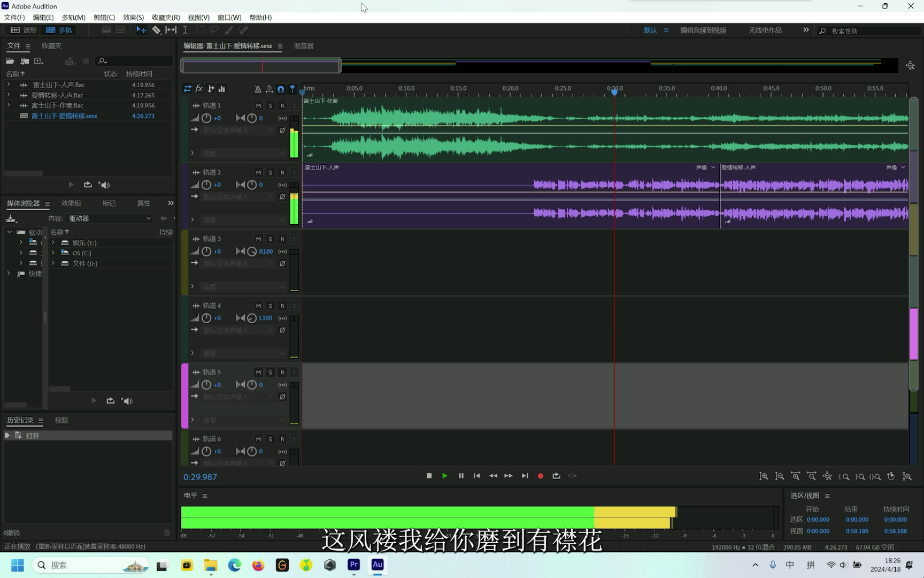The image size is (924, 578).
Task: Open the 驱动器 content dropdown
Action: pos(110,218)
